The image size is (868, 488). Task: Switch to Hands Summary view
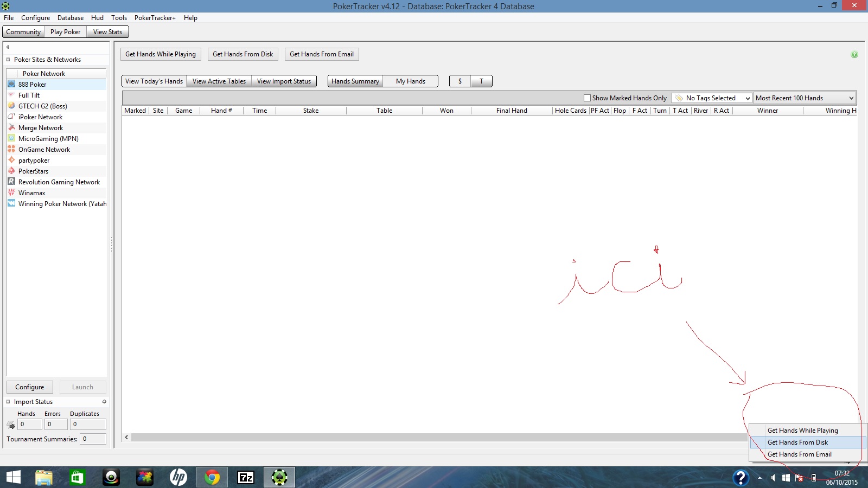point(355,81)
